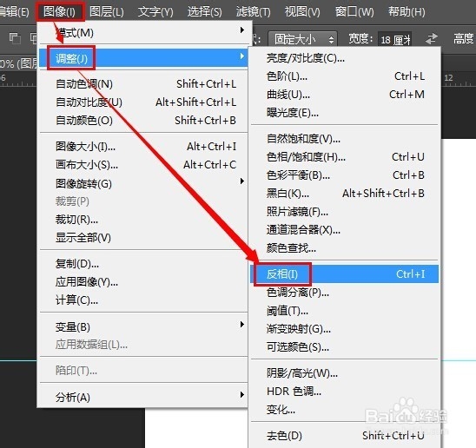Open 画布大小(S)... dialog

tap(144, 165)
